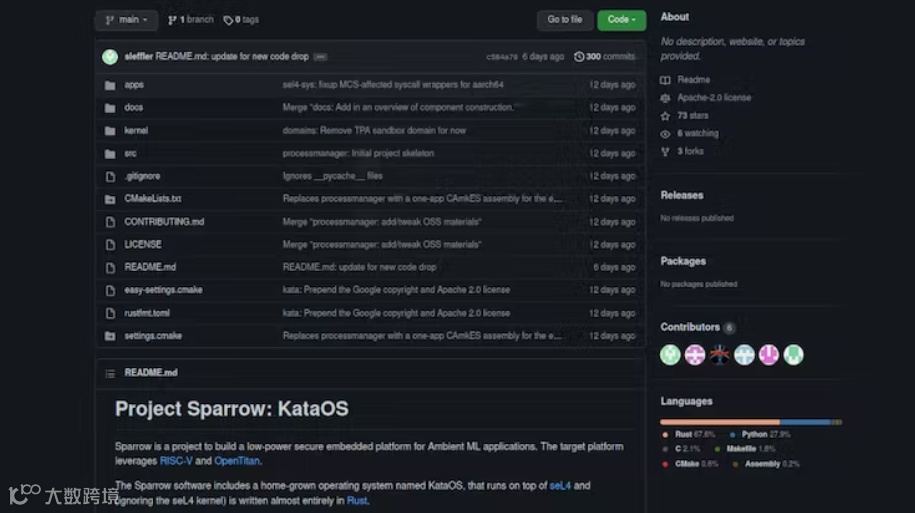Click the LICENSE file icon
915x513 pixels.
[x=110, y=245]
